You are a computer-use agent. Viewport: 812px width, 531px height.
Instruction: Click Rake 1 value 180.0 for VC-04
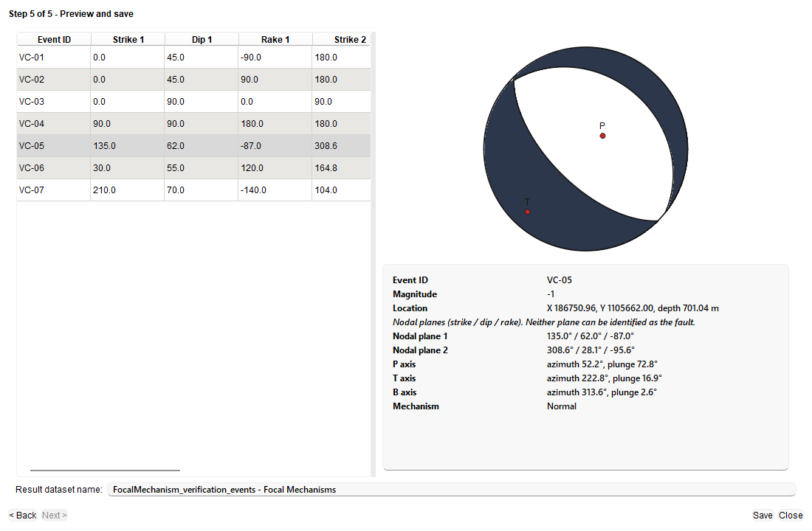pos(252,124)
